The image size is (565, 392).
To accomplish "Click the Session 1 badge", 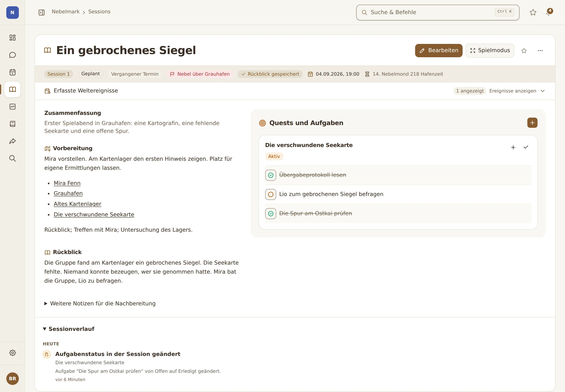I will [58, 74].
